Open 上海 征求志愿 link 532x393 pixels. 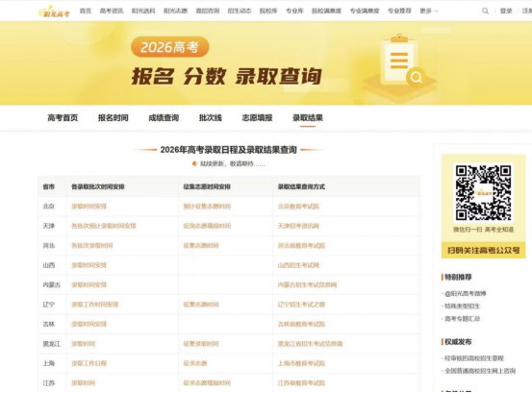click(195, 363)
